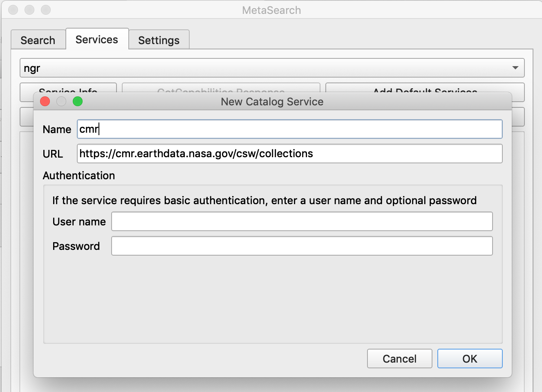Switch to the Search tab
The height and width of the screenshot is (392, 542).
click(38, 40)
